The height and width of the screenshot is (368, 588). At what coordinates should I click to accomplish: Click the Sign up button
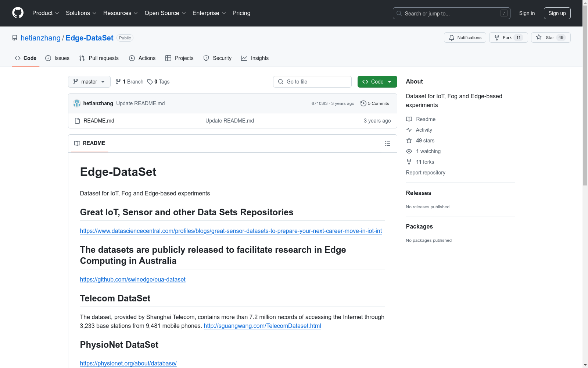[557, 13]
